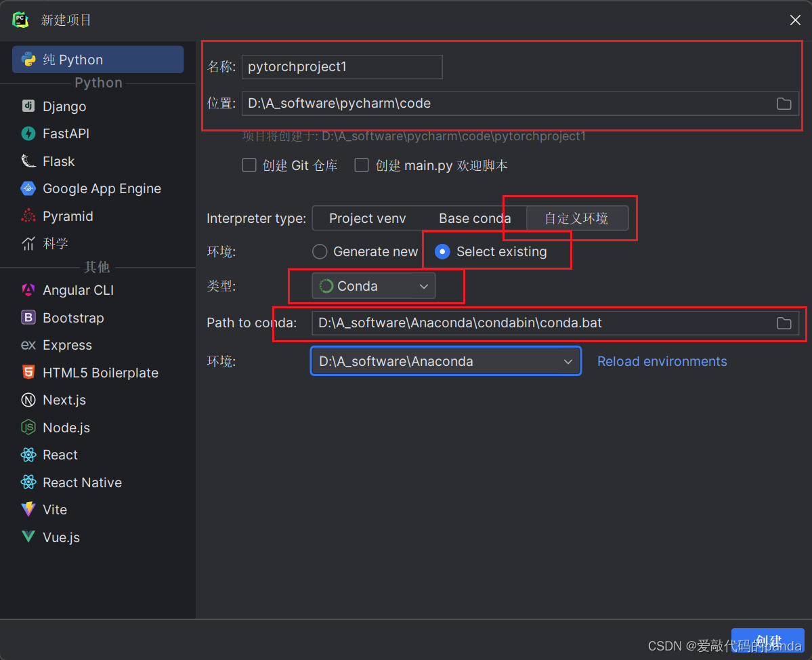Click the Django icon in project list
812x660 pixels.
(28, 106)
